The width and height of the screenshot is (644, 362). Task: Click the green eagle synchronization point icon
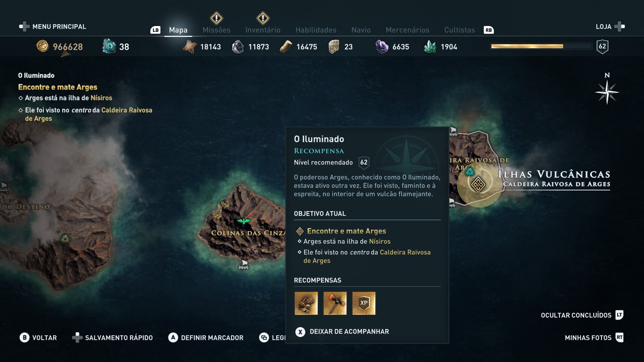pyautogui.click(x=244, y=221)
